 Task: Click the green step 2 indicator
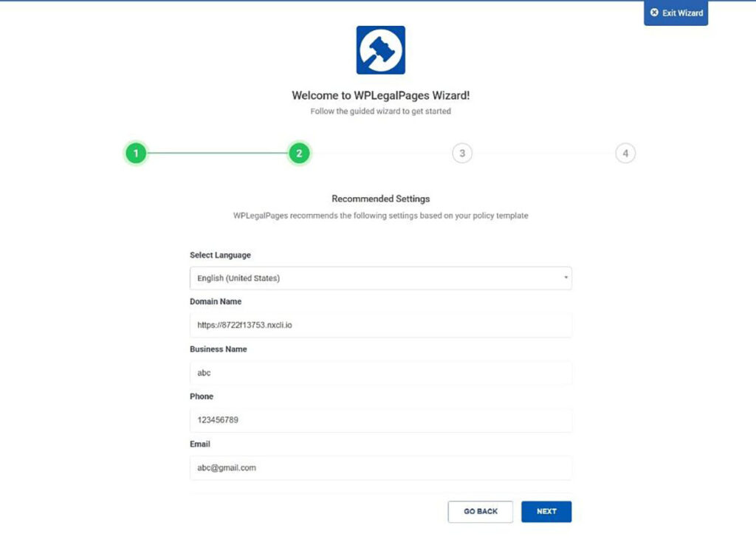point(299,153)
